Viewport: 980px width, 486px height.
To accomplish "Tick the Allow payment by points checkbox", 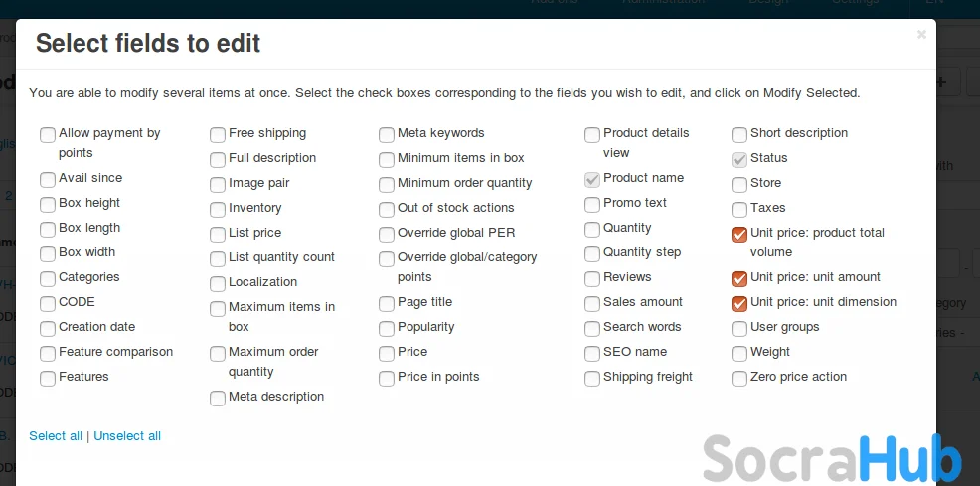I will tap(48, 135).
